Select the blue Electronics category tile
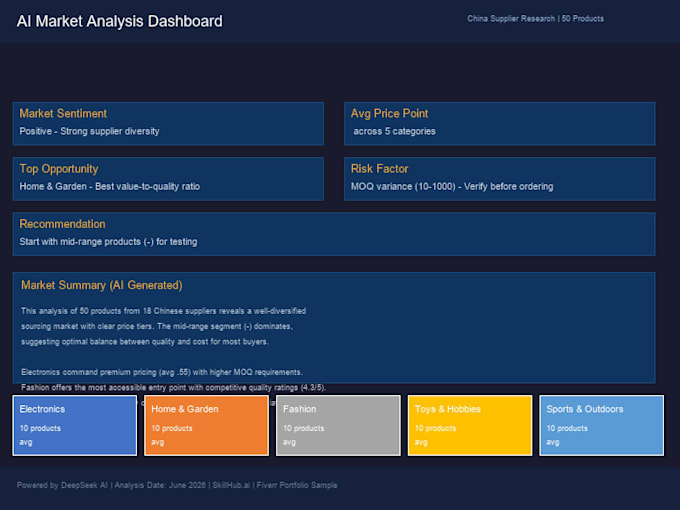This screenshot has height=510, width=680. point(75,425)
